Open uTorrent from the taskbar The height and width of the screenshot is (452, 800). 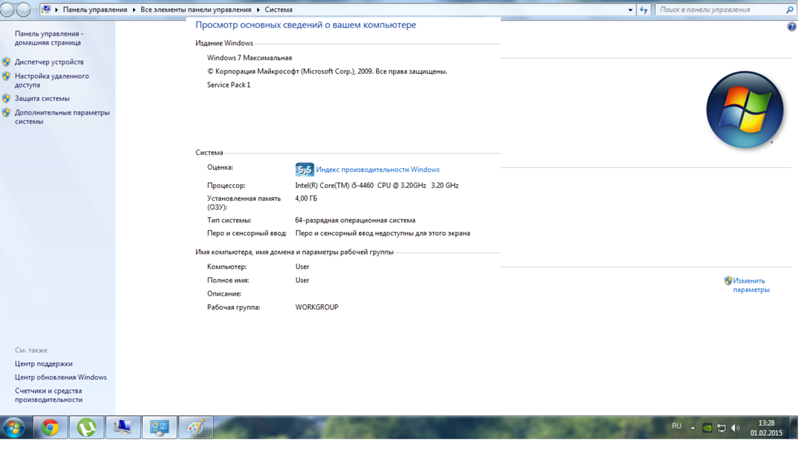click(87, 427)
